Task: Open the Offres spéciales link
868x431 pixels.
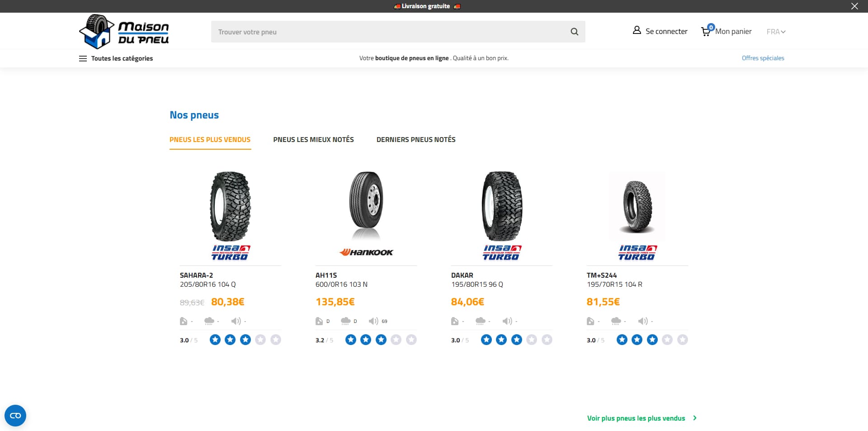Action: click(x=763, y=58)
